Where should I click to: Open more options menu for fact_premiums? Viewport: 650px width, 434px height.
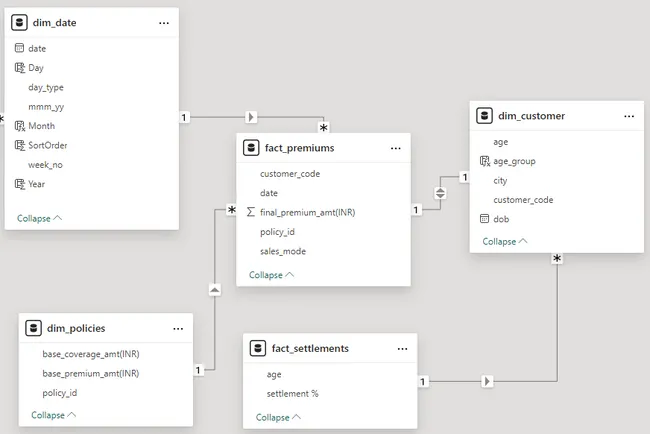[396, 148]
